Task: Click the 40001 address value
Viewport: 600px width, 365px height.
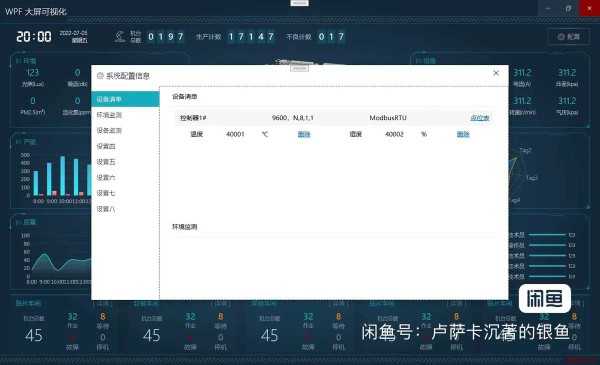Action: [235, 134]
